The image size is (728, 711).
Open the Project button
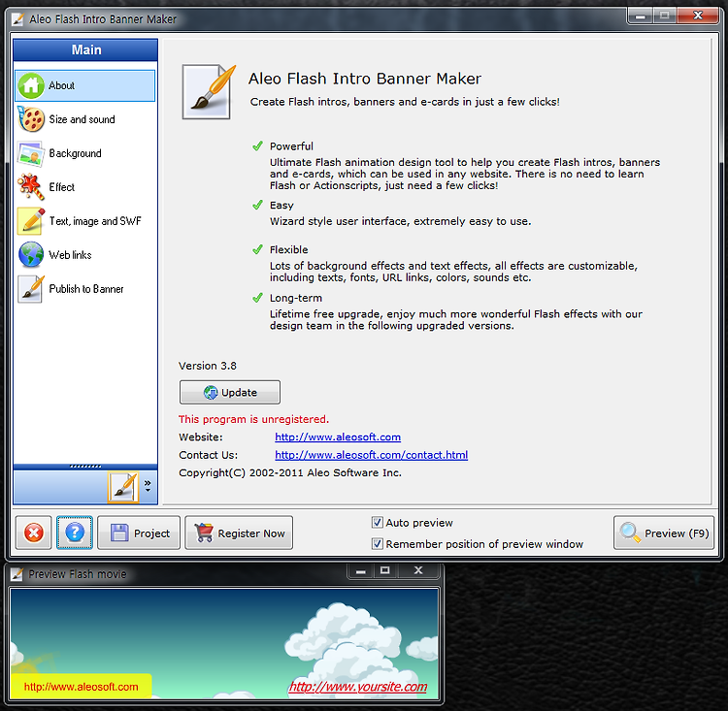(x=139, y=533)
